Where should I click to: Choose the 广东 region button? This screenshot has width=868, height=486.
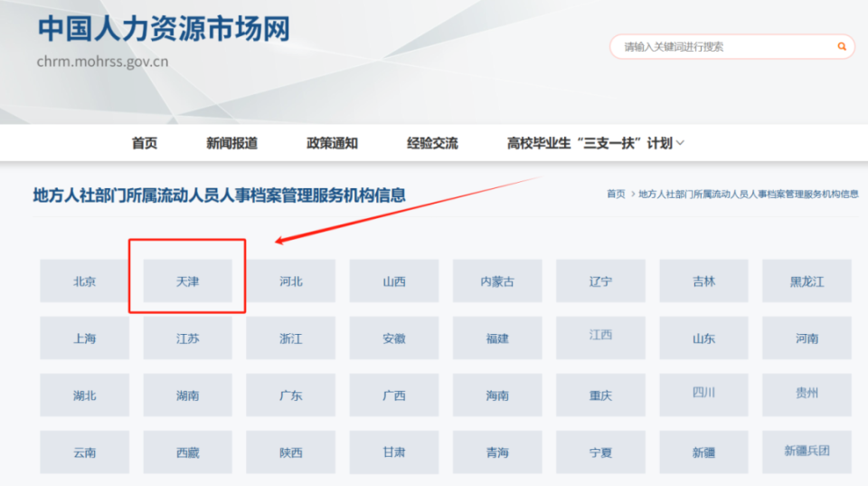290,395
